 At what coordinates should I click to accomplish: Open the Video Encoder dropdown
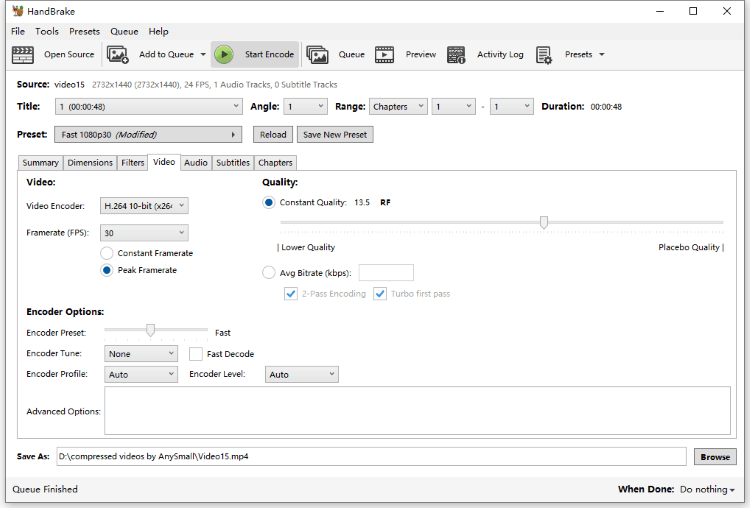point(144,206)
